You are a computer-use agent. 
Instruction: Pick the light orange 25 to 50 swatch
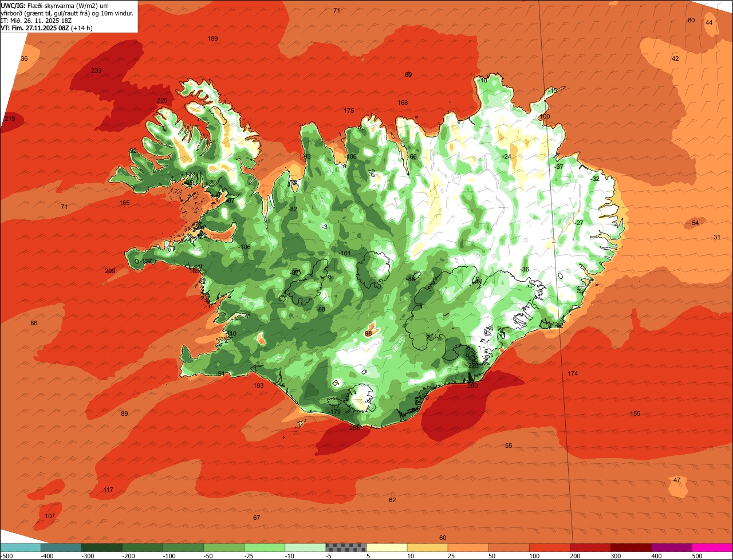[468, 547]
